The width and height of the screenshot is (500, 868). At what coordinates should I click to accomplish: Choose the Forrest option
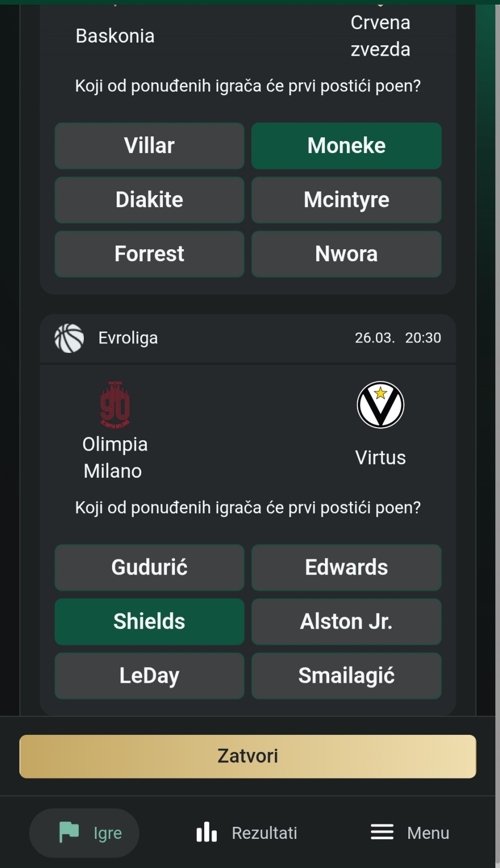149,254
